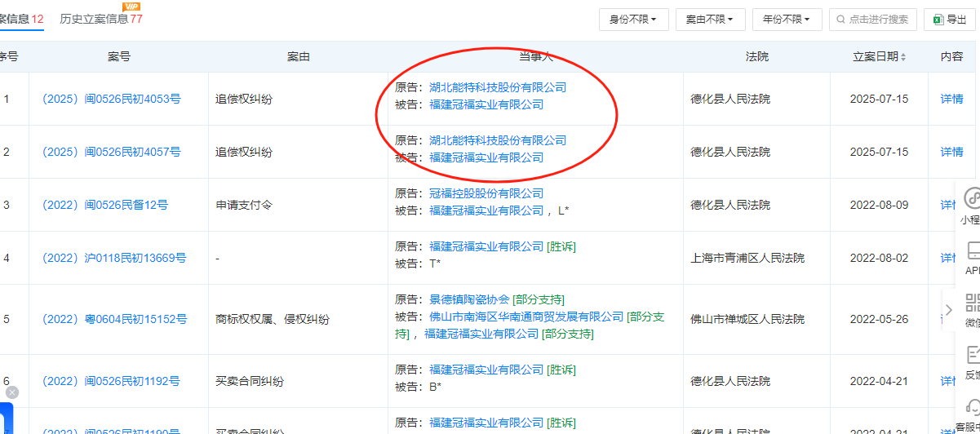Image resolution: width=980 pixels, height=434 pixels.
Task: Open plaintiff 福建冠福实业有限公司 in case 1192 row
Action: point(486,370)
